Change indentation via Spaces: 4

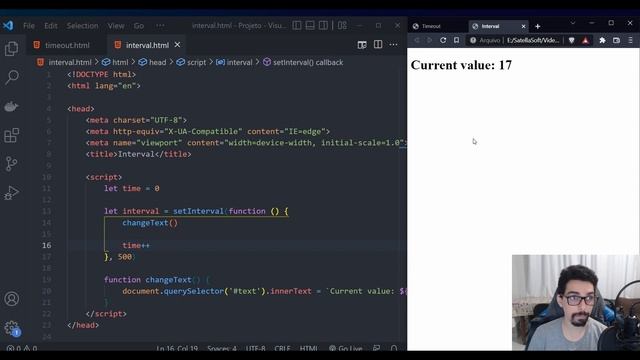click(x=222, y=348)
